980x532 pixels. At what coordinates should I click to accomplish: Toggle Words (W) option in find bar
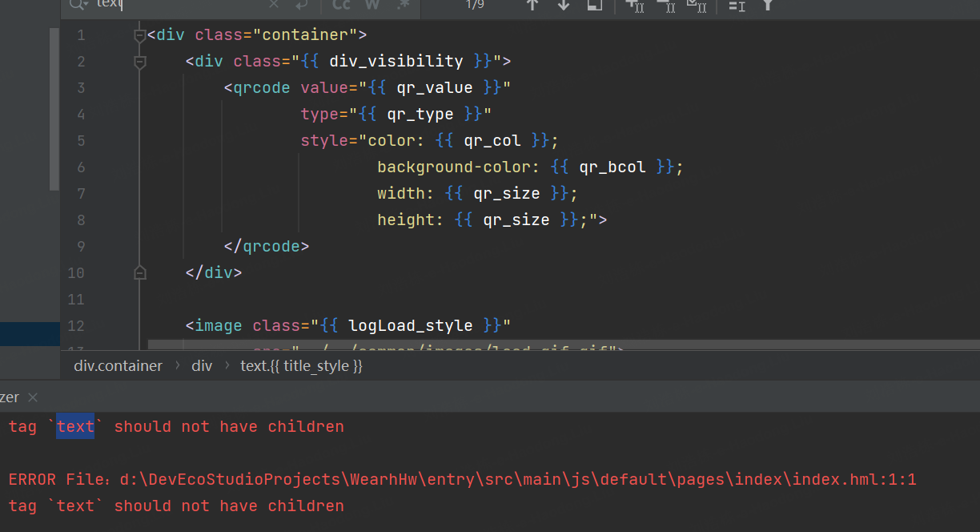click(372, 5)
